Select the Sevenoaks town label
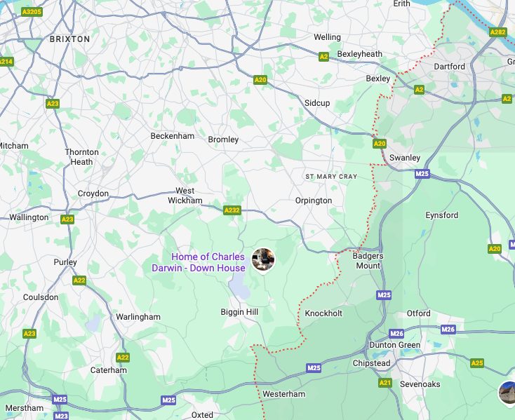Viewport: 515px width, 420px height. point(420,384)
